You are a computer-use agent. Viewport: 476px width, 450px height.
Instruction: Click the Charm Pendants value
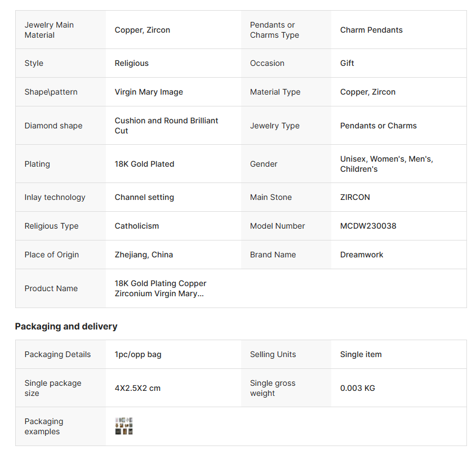click(x=371, y=30)
